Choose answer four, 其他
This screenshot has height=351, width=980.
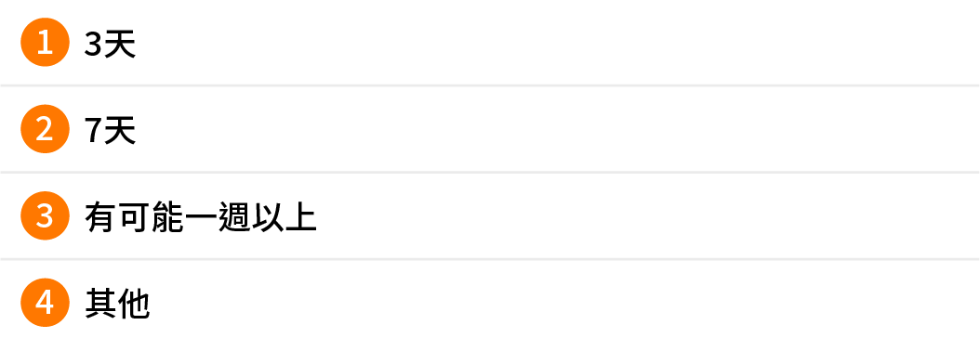tap(490, 305)
